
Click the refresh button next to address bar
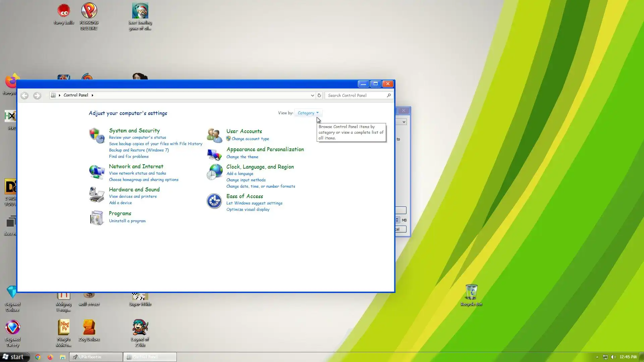tap(319, 96)
